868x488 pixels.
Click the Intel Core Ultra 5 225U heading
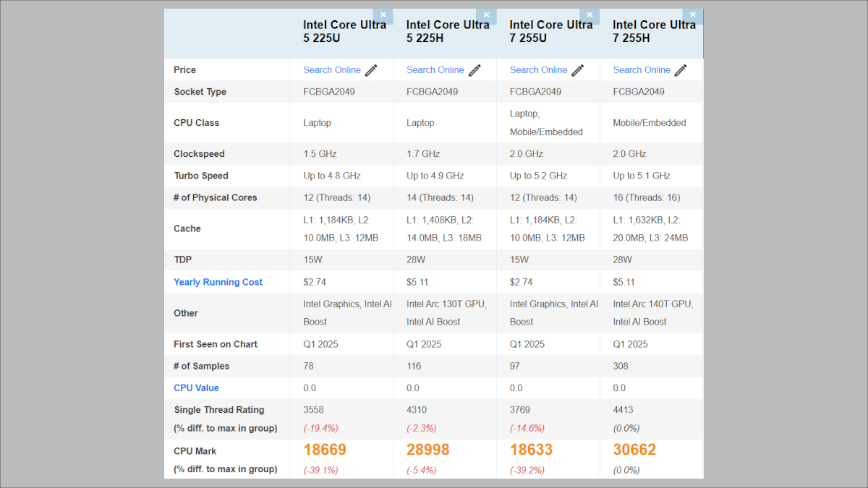(344, 31)
